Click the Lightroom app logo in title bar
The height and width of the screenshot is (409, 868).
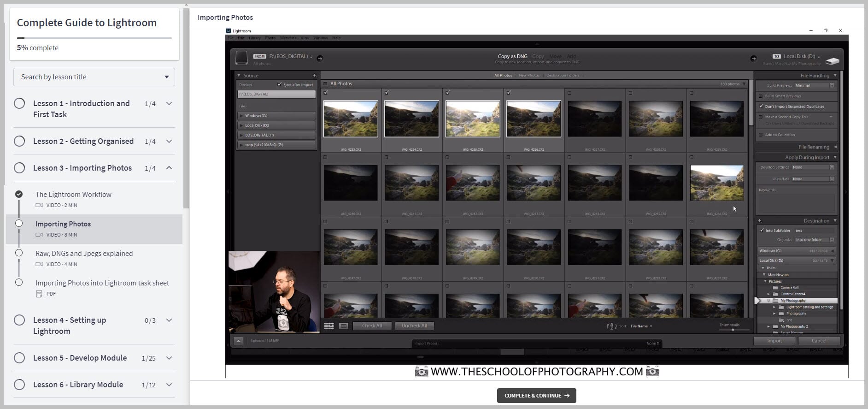click(x=229, y=31)
